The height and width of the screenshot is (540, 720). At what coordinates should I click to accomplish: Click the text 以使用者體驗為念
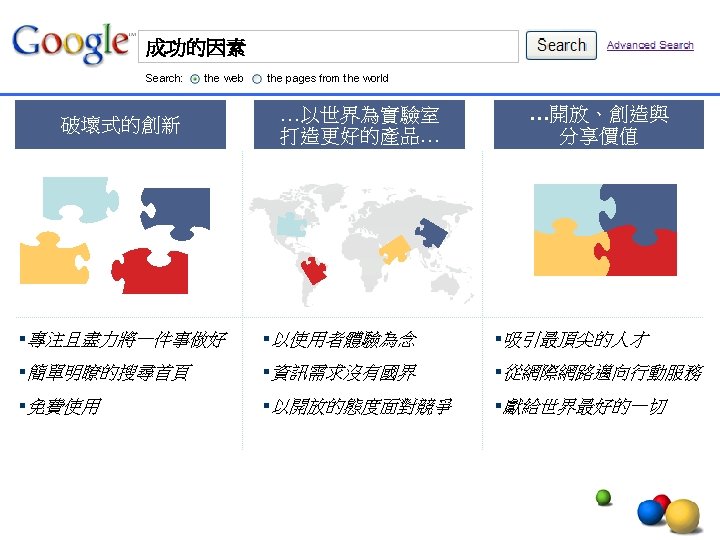[x=344, y=340]
